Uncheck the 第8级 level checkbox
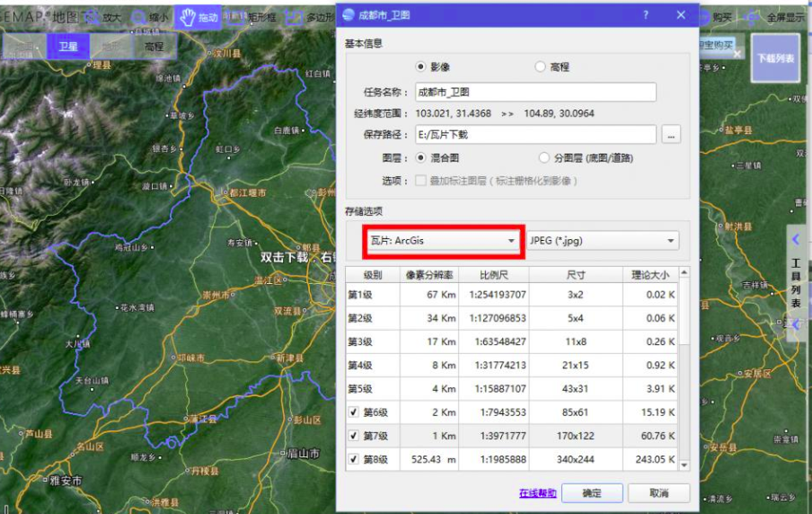Viewport: 812px width, 514px height. (354, 459)
